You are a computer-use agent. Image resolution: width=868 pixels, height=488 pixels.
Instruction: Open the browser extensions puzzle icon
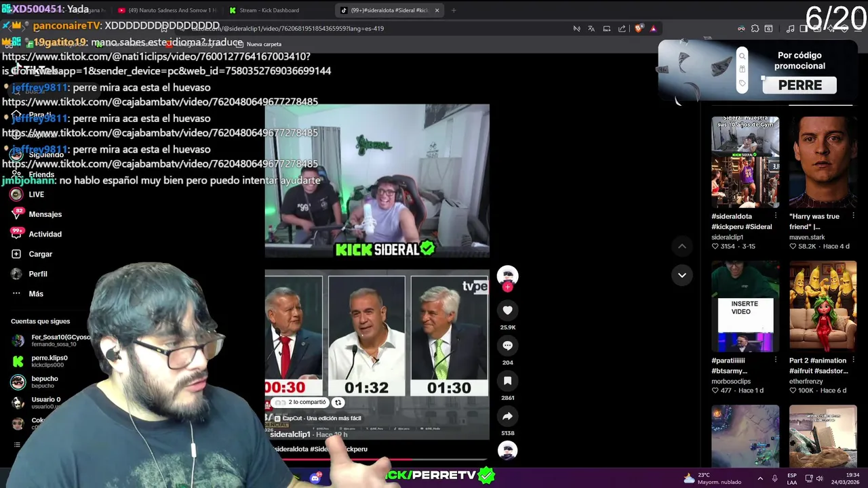click(x=755, y=28)
